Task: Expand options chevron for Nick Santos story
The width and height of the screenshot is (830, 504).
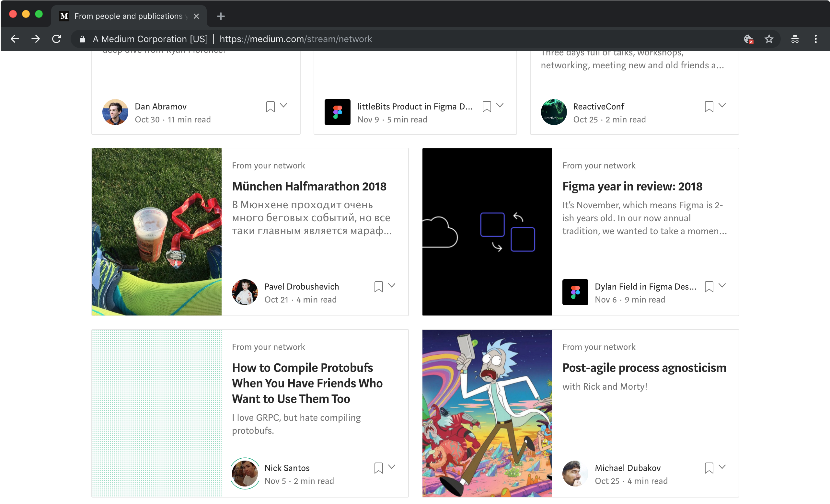Action: pos(391,467)
